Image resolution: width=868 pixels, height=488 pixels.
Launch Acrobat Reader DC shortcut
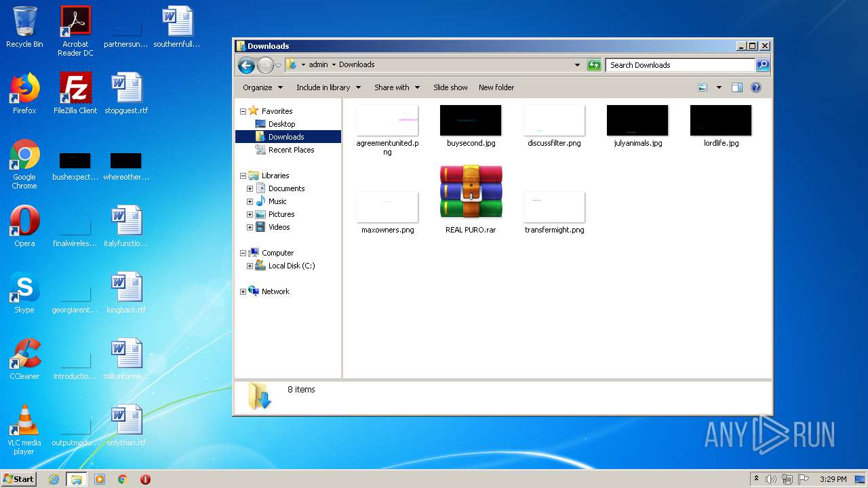[x=75, y=31]
